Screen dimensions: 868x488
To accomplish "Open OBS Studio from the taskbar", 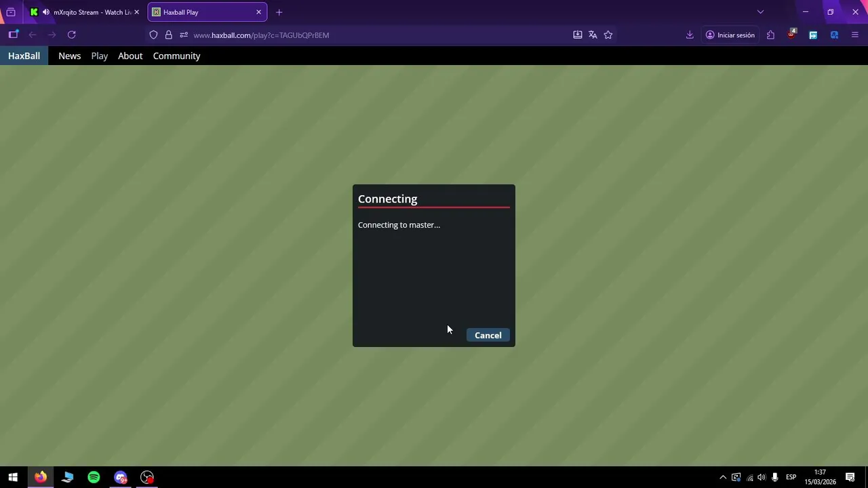I will 147,477.
